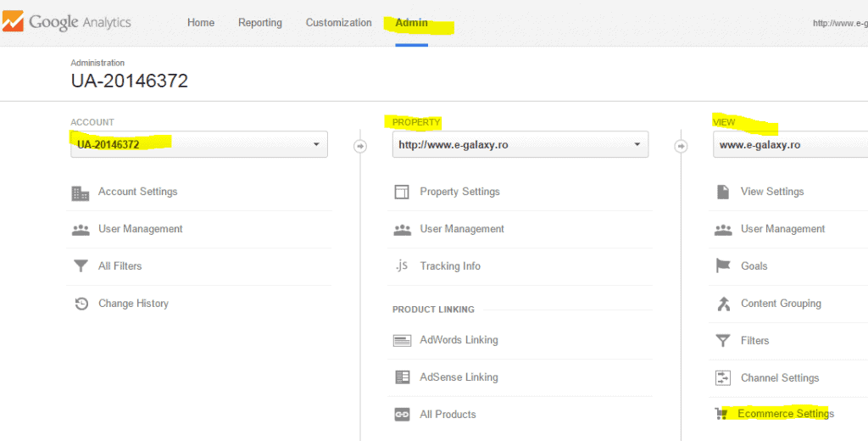Screen dimensions: 868x441
Task: Open All Filters link
Action: click(120, 266)
